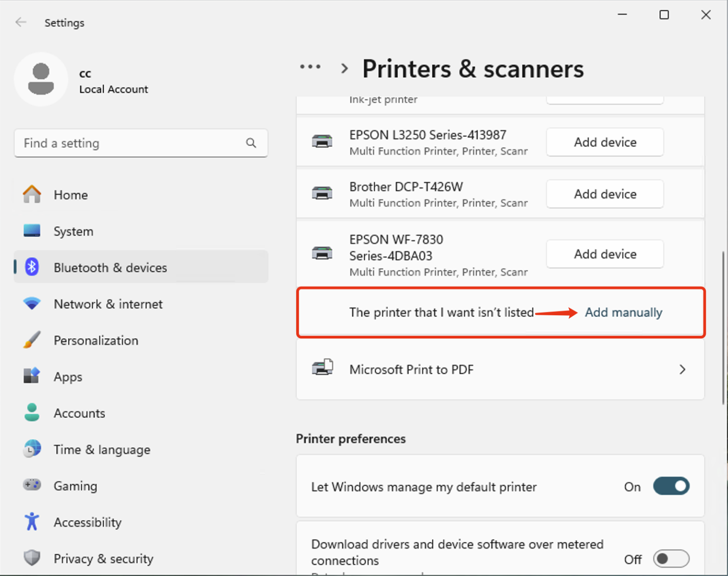Select the Accounts sidebar icon
Image resolution: width=728 pixels, height=576 pixels.
point(31,413)
